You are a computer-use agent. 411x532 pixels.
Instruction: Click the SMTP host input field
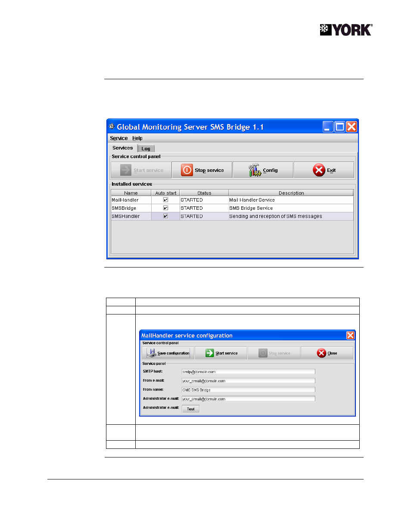[x=249, y=372]
